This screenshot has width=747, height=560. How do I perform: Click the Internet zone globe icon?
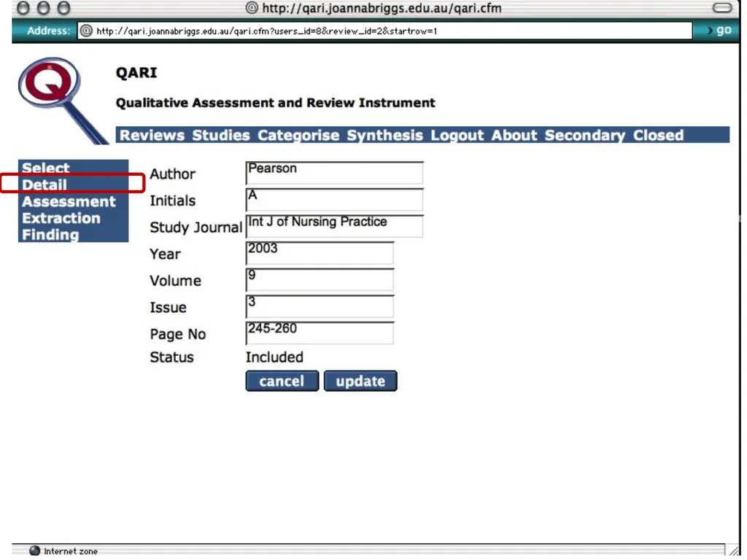34,551
